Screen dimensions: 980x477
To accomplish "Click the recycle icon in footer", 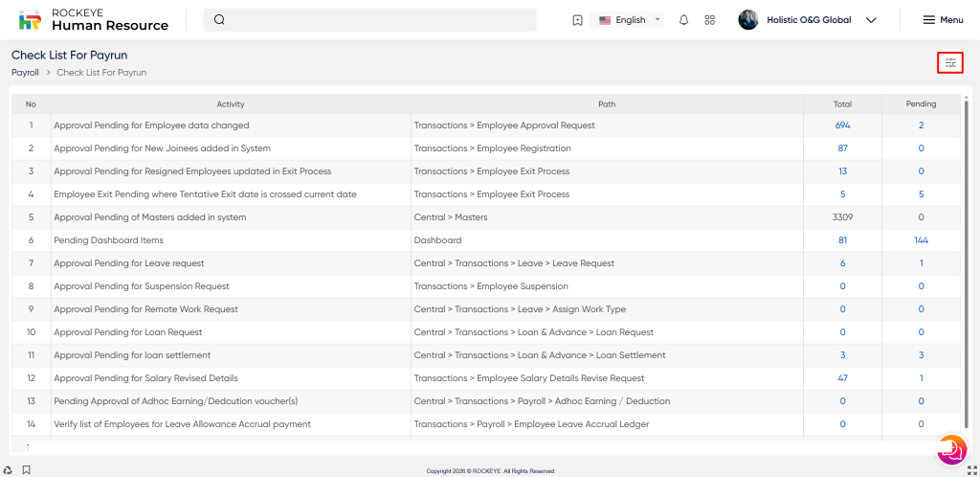I will tap(8, 470).
